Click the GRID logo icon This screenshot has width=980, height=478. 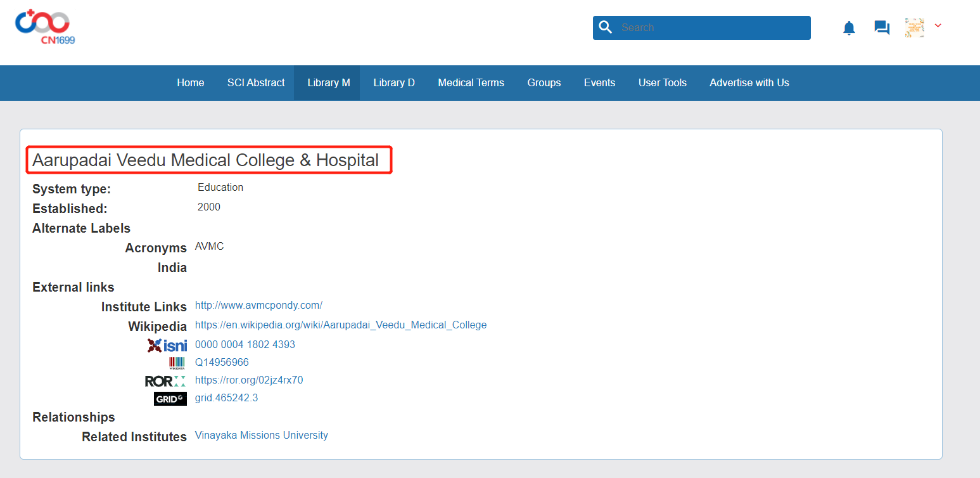point(170,399)
